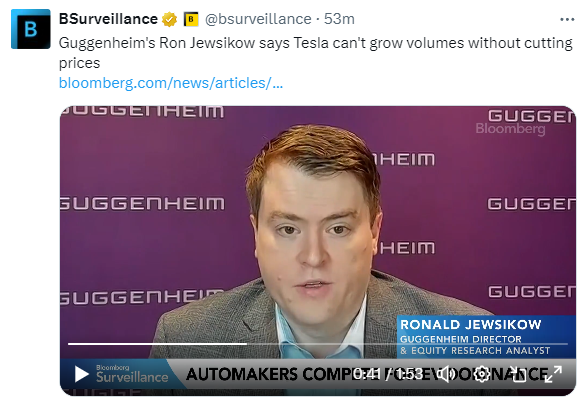The height and width of the screenshot is (404, 584).
Task: Click the tweet text about Tesla prices
Action: [315, 53]
